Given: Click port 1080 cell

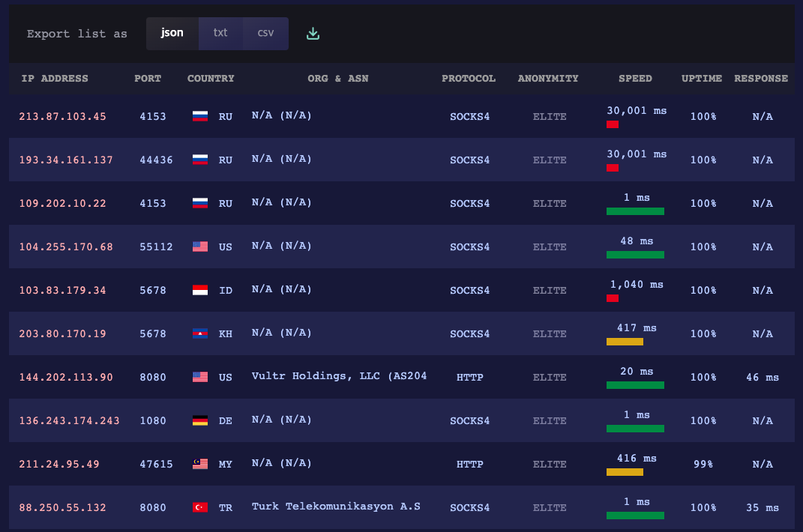Looking at the screenshot, I should [153, 421].
